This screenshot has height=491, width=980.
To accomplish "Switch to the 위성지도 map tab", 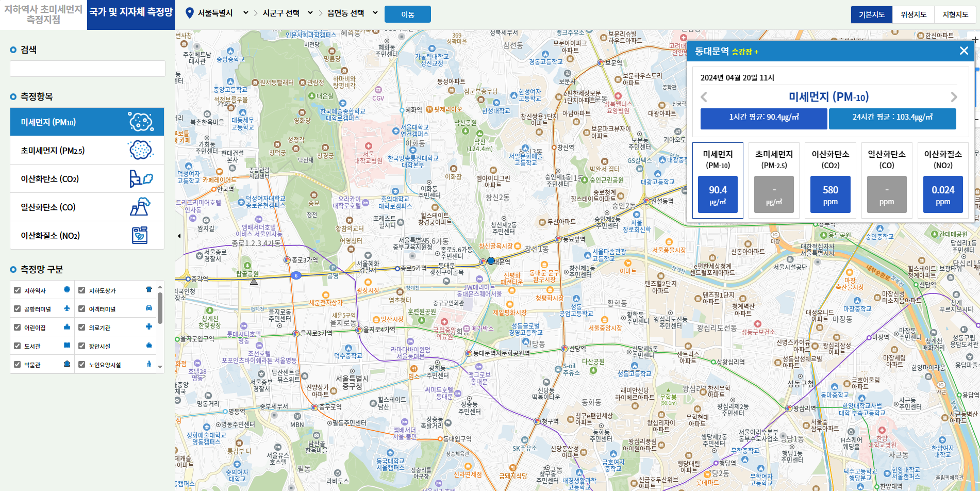I will tap(914, 14).
